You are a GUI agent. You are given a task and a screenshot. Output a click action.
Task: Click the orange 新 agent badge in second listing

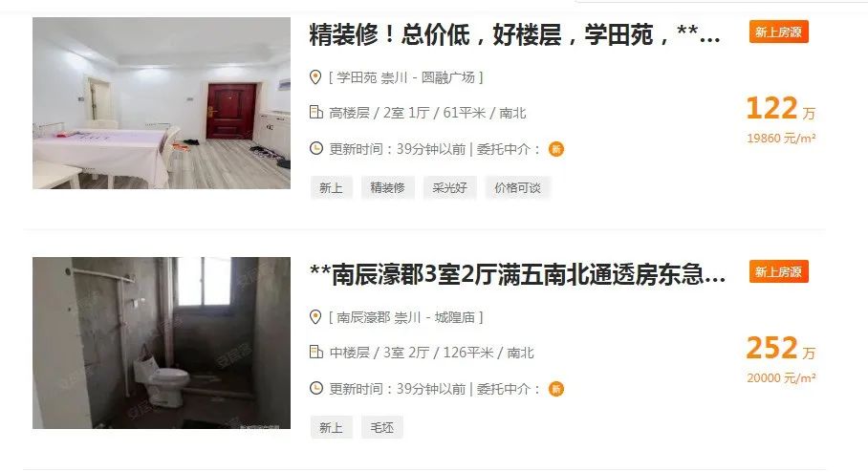tap(555, 389)
